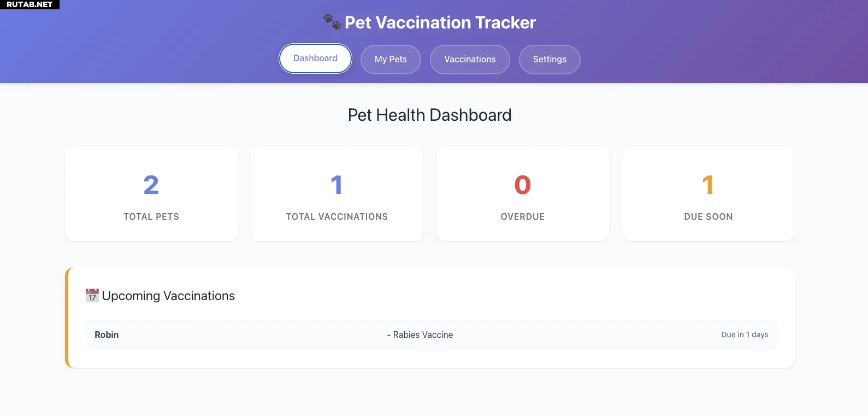Switch to the Dashboard tab

(x=315, y=58)
